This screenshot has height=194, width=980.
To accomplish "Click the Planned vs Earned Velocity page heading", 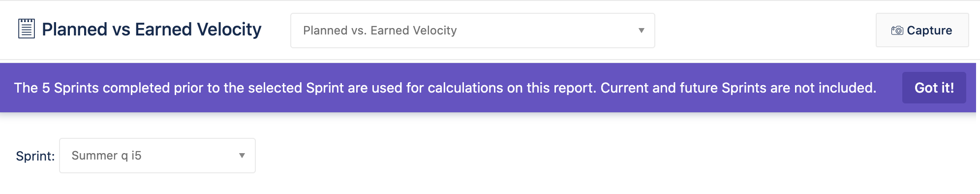I will pyautogui.click(x=152, y=29).
